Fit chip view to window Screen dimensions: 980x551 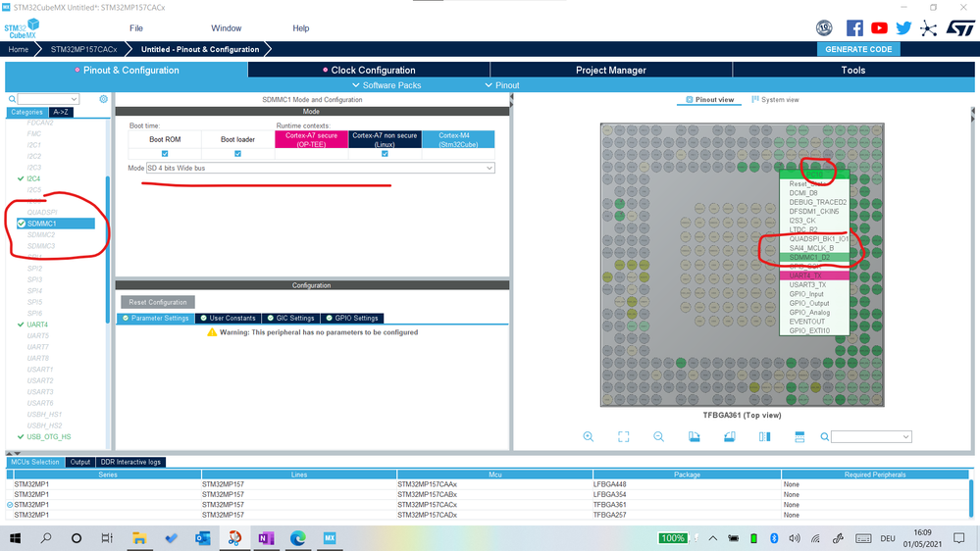click(x=624, y=436)
